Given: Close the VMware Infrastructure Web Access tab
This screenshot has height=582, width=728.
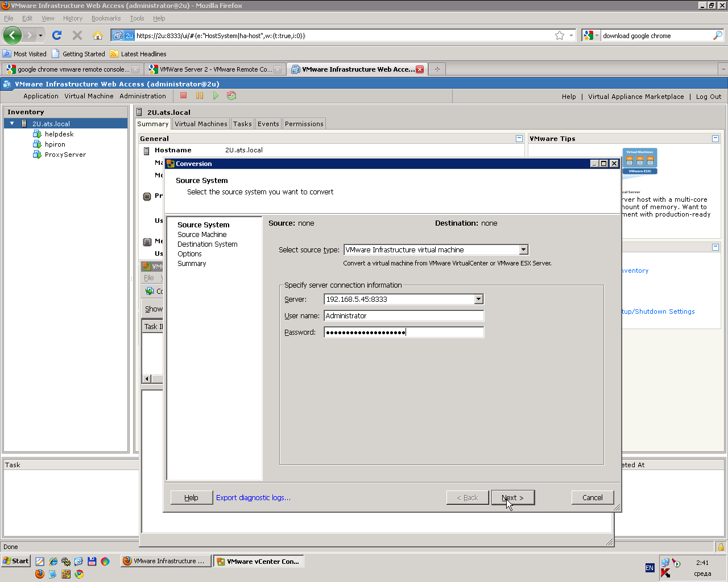Looking at the screenshot, I should pos(420,69).
